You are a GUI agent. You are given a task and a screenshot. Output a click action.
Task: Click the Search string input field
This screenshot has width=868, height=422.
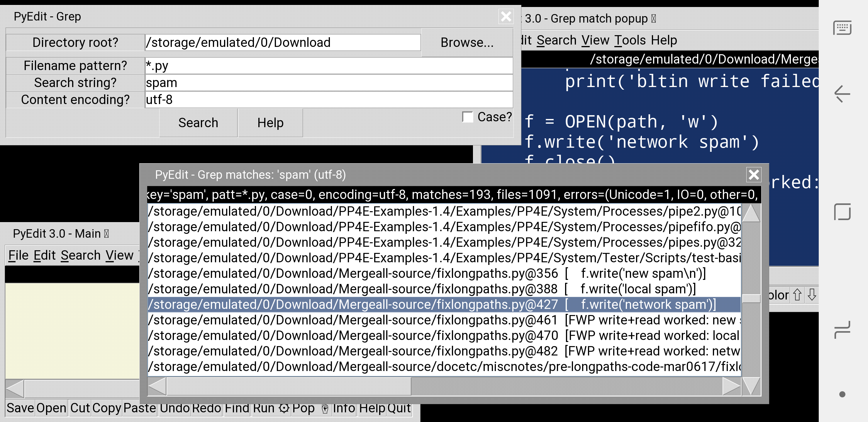pyautogui.click(x=328, y=83)
